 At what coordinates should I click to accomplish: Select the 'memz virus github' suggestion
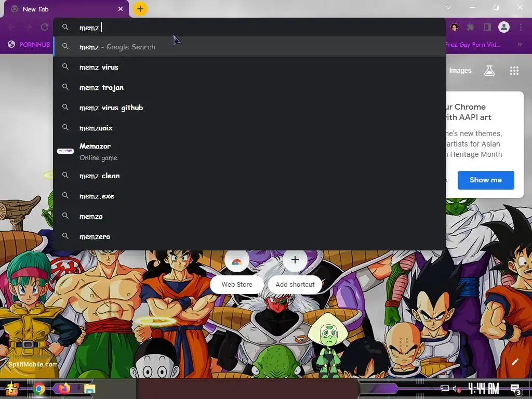pyautogui.click(x=249, y=108)
